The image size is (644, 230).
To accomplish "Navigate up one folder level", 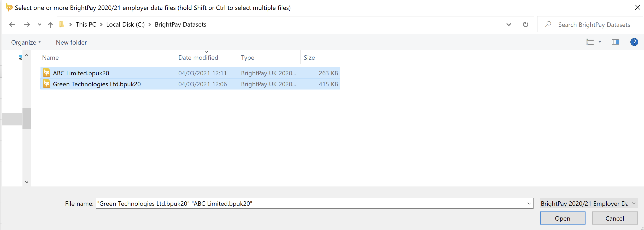I will (x=50, y=25).
